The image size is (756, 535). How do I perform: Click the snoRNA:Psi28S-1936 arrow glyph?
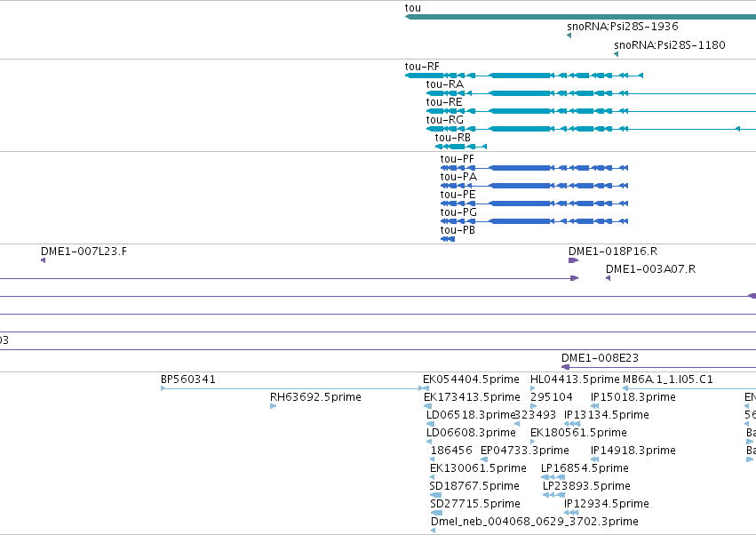tap(569, 36)
